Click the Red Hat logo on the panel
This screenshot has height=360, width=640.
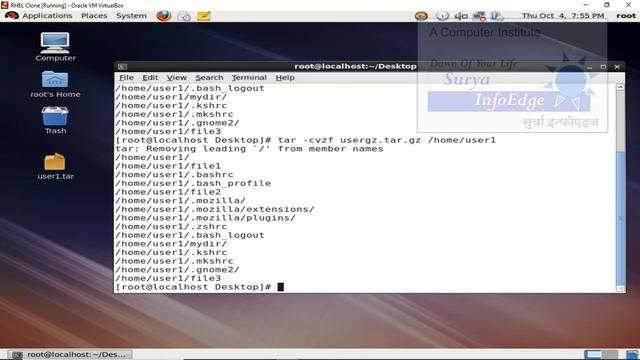tap(12, 16)
